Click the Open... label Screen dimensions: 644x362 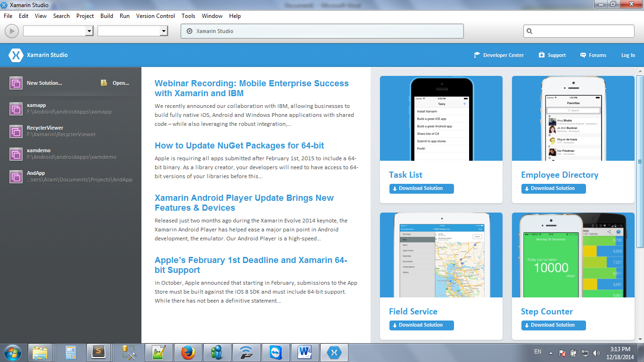(x=121, y=83)
